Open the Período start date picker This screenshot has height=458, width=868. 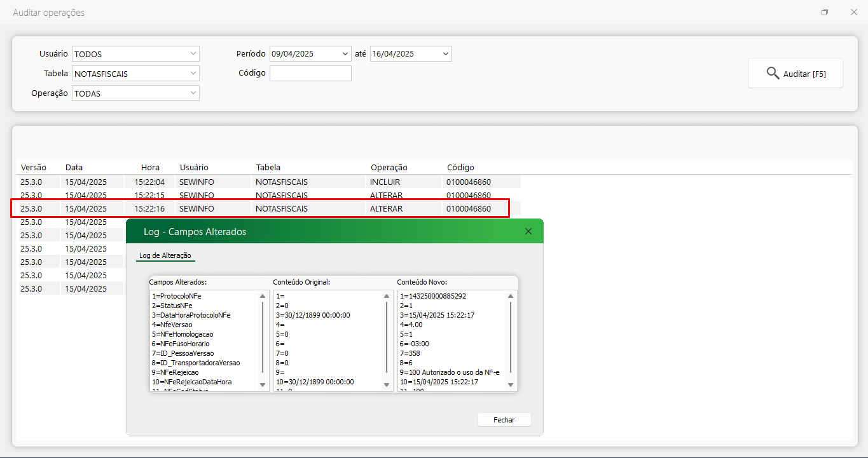pos(345,54)
